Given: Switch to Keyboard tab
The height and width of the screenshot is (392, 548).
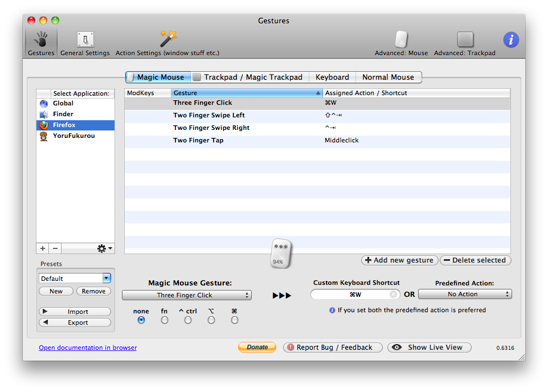Looking at the screenshot, I should point(332,77).
